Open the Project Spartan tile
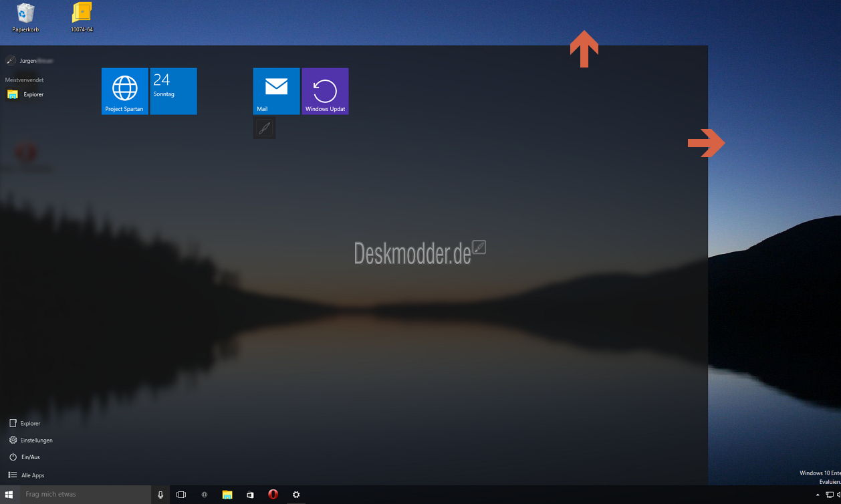Image resolution: width=841 pixels, height=504 pixels. 124,91
